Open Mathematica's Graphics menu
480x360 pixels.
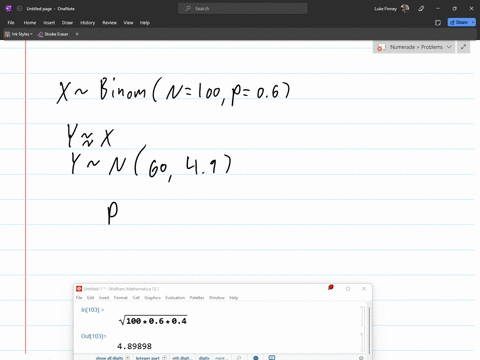click(152, 298)
